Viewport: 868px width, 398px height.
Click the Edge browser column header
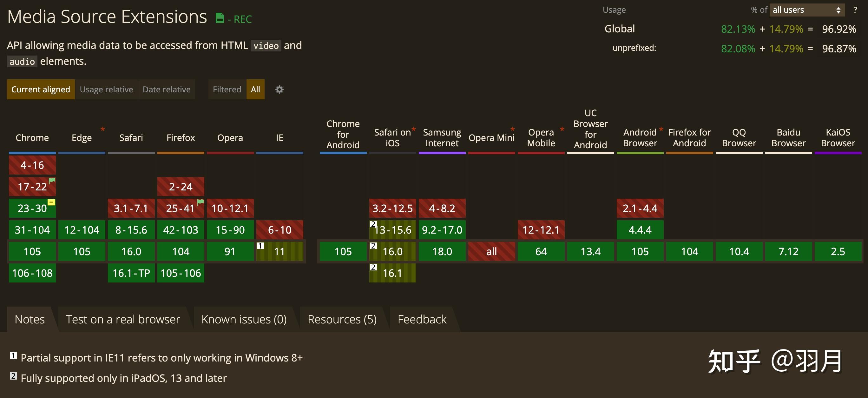click(82, 137)
